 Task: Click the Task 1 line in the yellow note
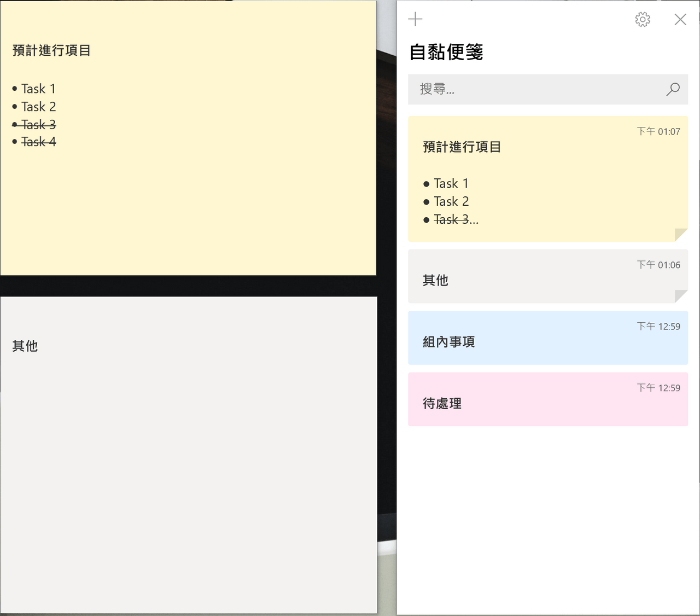click(x=37, y=88)
